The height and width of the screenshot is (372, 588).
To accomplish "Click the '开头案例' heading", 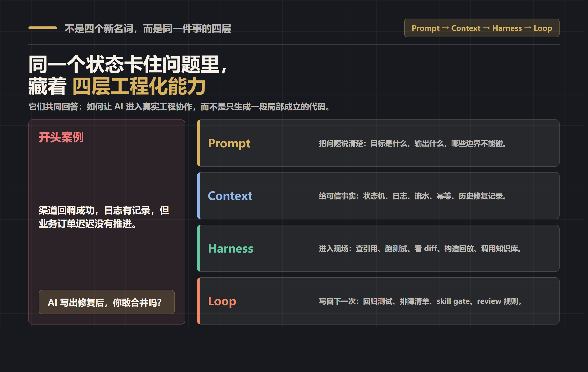I will [x=61, y=137].
